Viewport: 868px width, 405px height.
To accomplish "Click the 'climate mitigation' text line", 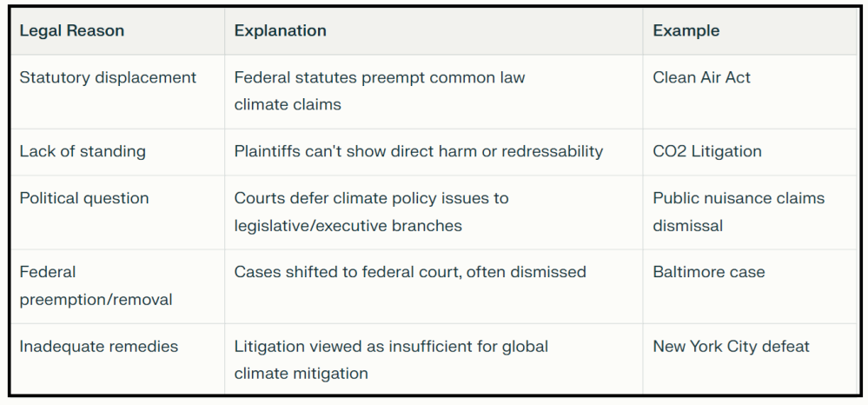I will click(x=301, y=374).
